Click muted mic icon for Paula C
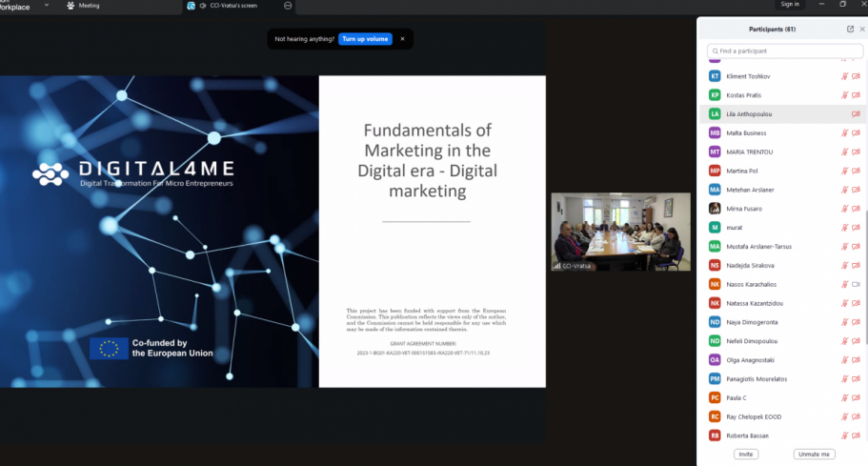The height and width of the screenshot is (466, 868). (844, 397)
